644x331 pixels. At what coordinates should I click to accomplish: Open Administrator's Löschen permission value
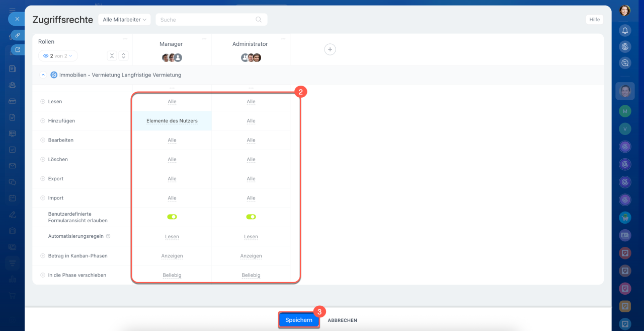(251, 159)
